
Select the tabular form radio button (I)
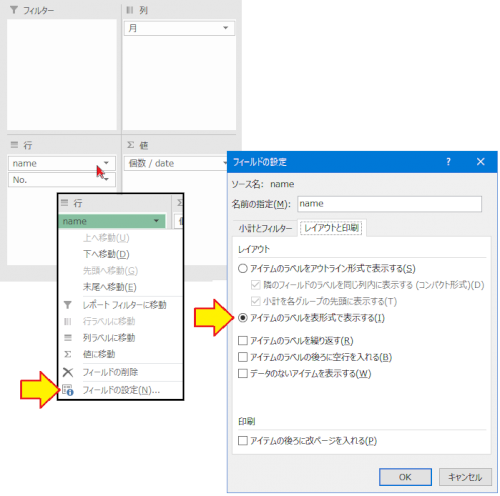click(243, 318)
